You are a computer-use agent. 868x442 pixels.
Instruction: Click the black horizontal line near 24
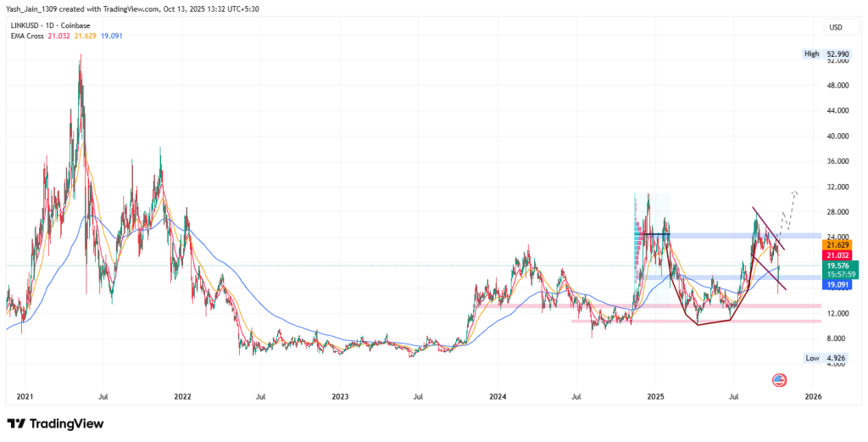pos(651,233)
